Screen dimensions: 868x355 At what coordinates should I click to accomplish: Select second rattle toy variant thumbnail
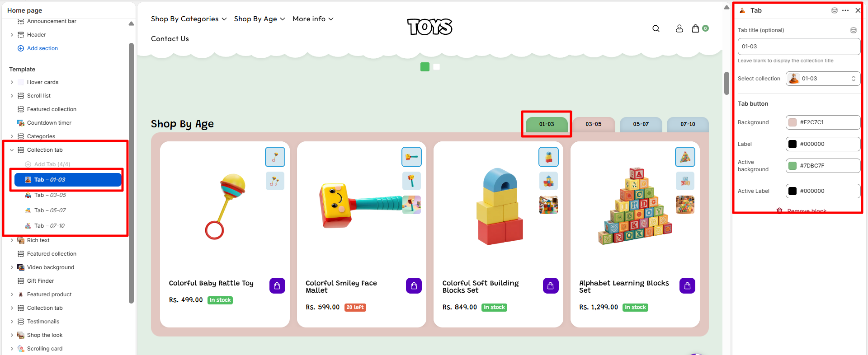click(x=275, y=181)
